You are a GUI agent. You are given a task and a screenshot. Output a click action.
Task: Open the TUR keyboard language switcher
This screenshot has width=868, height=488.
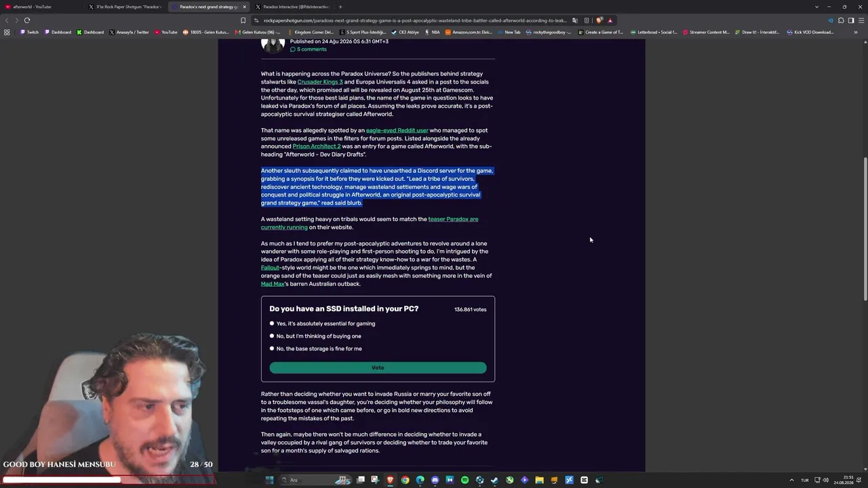(805, 480)
